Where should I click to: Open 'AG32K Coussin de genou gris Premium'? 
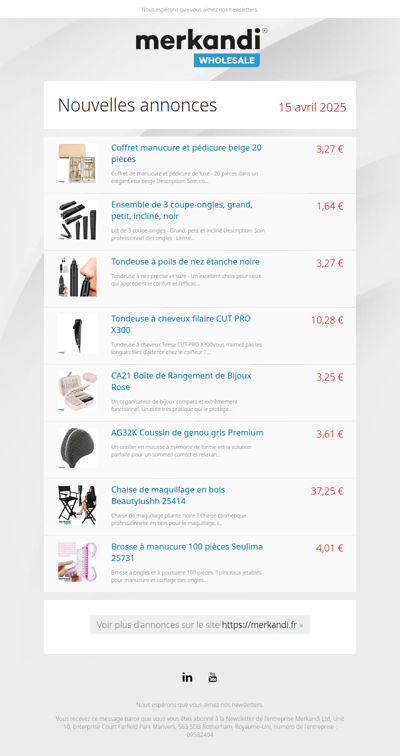pyautogui.click(x=187, y=433)
